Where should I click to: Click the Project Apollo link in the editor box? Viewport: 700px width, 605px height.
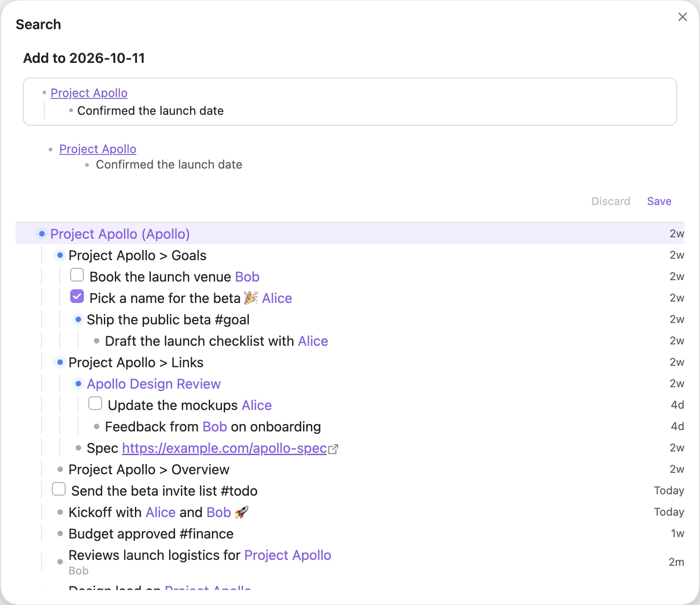coord(89,93)
